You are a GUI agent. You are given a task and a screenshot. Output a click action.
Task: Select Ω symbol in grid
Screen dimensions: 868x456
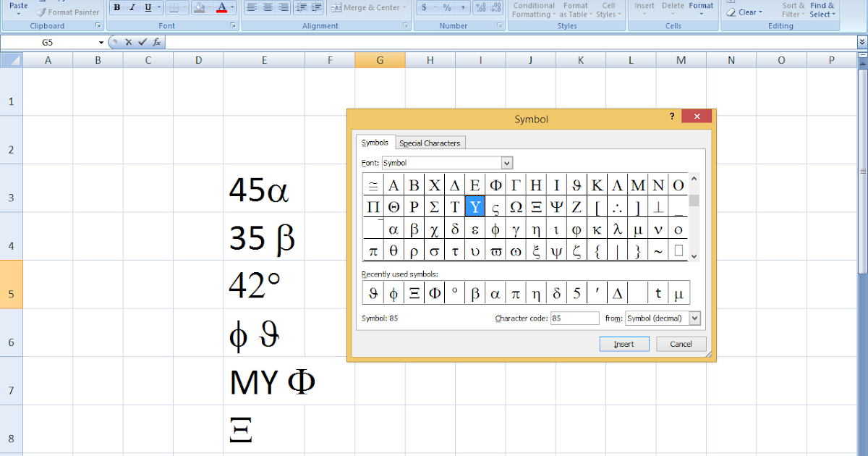coord(516,207)
